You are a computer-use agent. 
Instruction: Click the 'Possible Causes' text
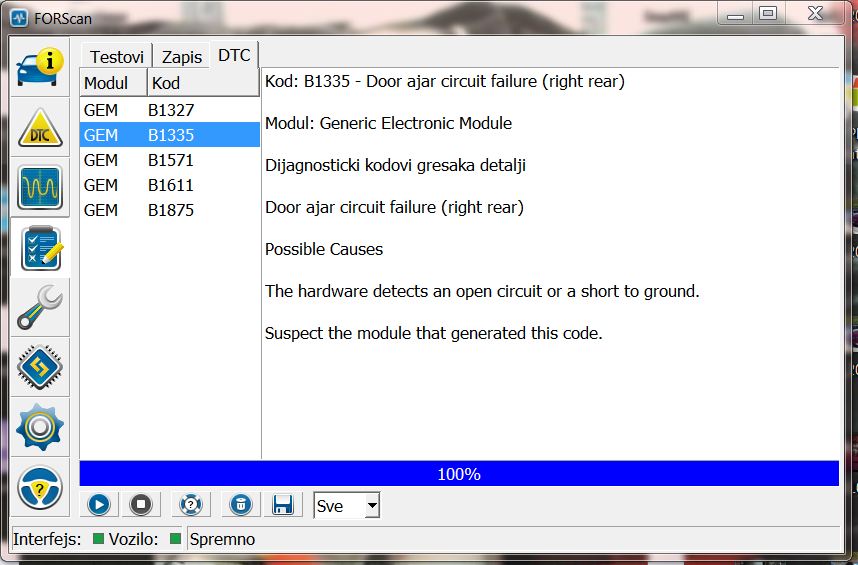tap(324, 249)
